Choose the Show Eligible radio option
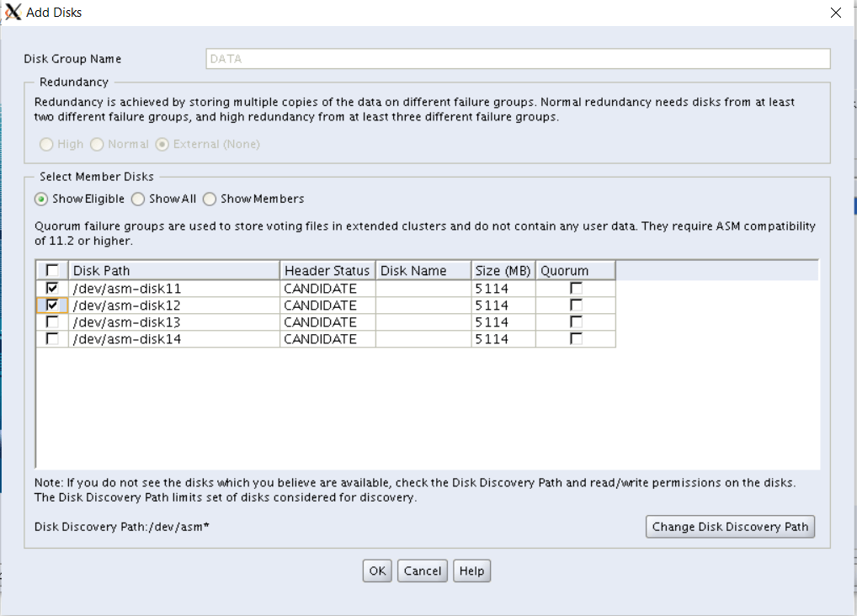The width and height of the screenshot is (857, 616). 41,199
